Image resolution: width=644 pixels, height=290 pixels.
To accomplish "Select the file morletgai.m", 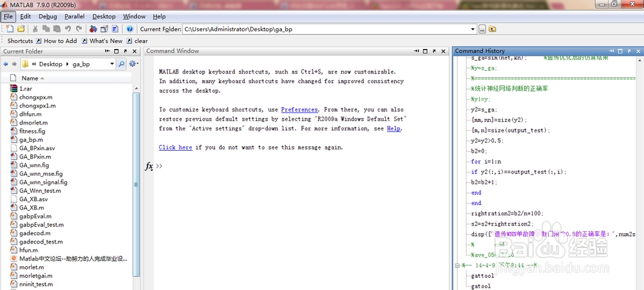I will coord(35,276).
